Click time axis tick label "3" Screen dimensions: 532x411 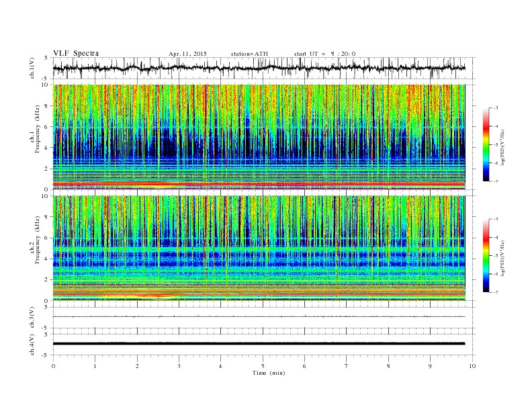coord(179,366)
